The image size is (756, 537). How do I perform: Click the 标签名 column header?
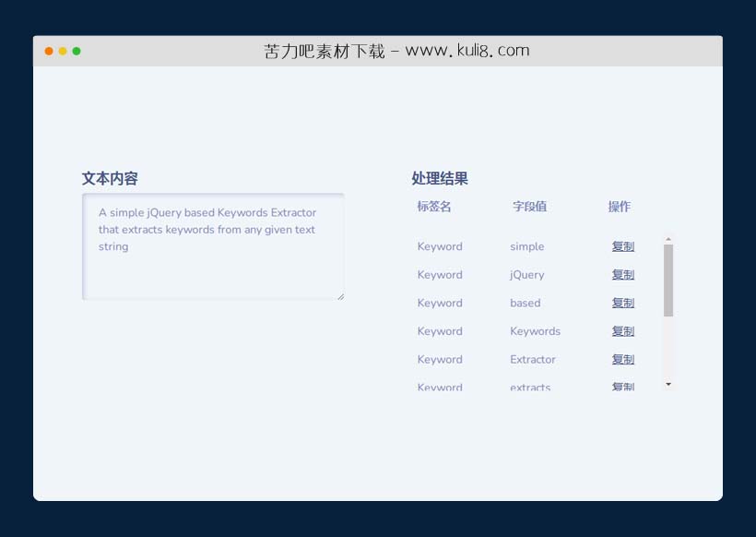[434, 207]
